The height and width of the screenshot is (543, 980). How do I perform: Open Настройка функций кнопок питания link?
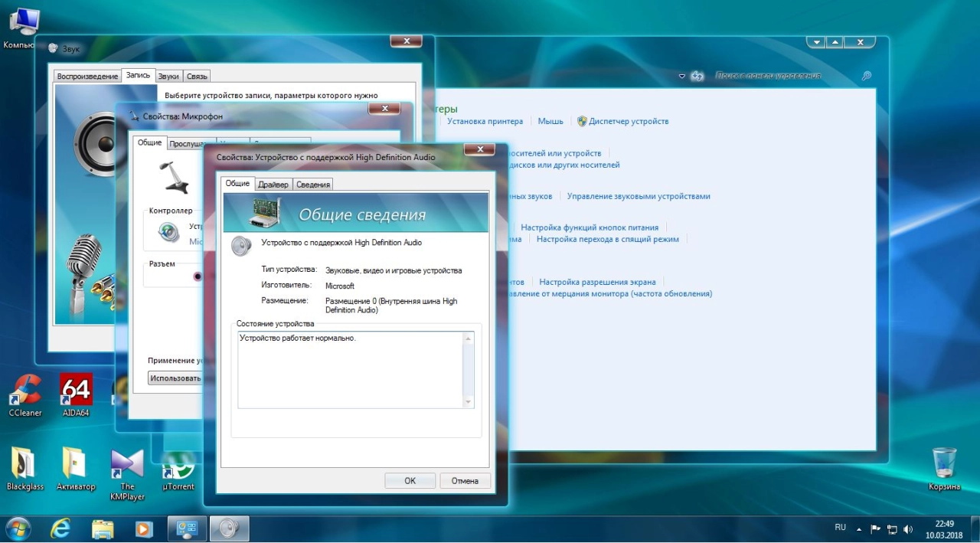tap(590, 227)
